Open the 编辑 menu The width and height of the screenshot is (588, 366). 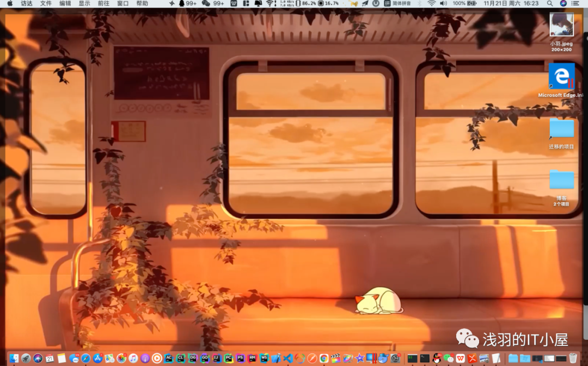(x=65, y=3)
